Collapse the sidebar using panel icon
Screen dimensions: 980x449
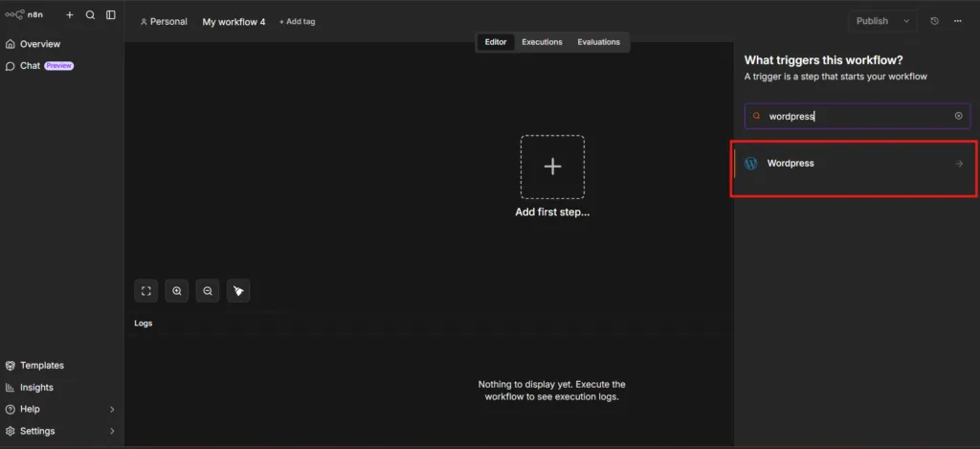[111, 14]
